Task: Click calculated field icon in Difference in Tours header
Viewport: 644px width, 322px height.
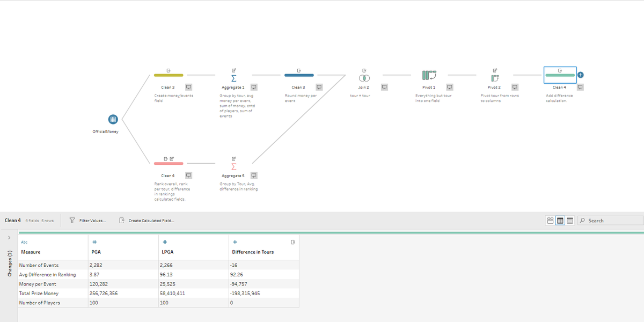Action: pos(292,242)
